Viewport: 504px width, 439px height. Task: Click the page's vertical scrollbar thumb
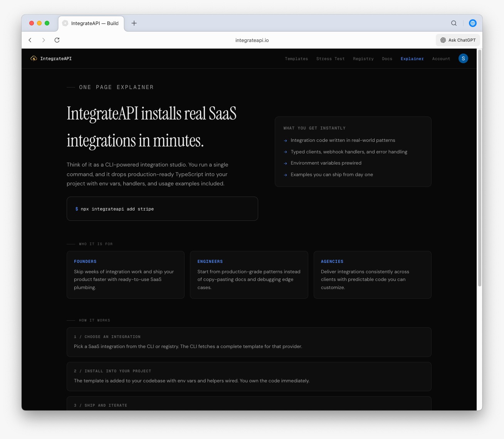click(x=480, y=168)
